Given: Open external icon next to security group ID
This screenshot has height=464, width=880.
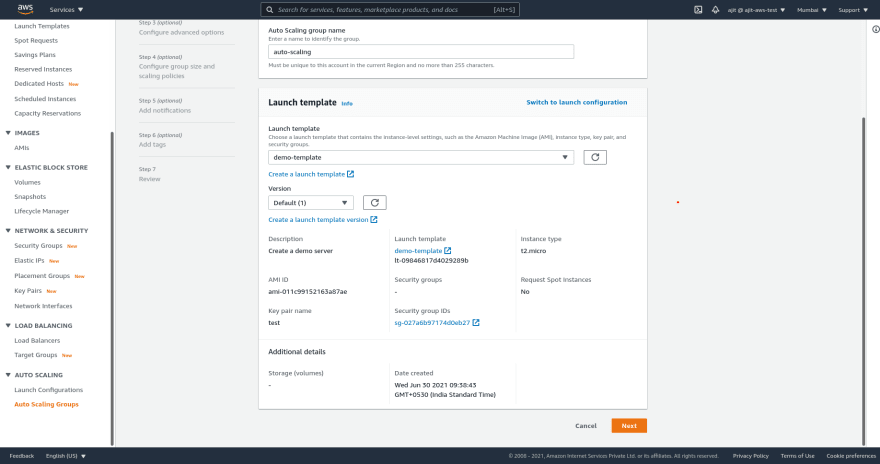Looking at the screenshot, I should [476, 323].
